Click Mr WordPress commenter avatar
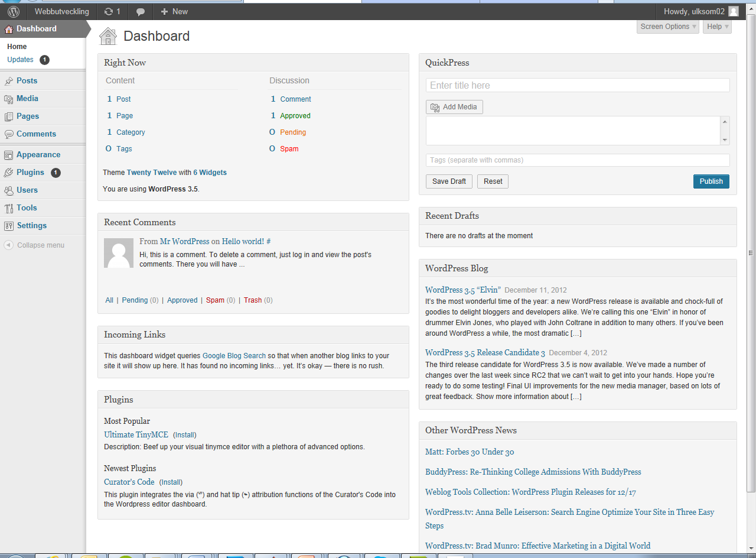Image resolution: width=756 pixels, height=558 pixels. pos(119,253)
